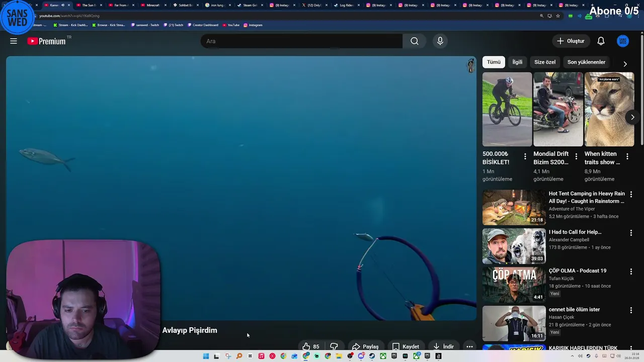644x362 pixels.
Task: Click the Ara search input field
Action: coord(301,41)
